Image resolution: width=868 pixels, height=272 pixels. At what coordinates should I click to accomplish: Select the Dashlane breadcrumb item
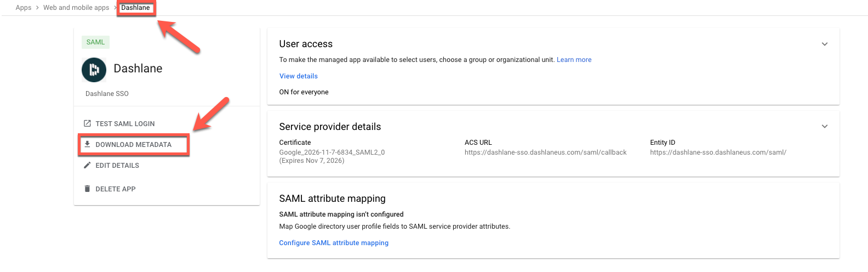pos(135,8)
